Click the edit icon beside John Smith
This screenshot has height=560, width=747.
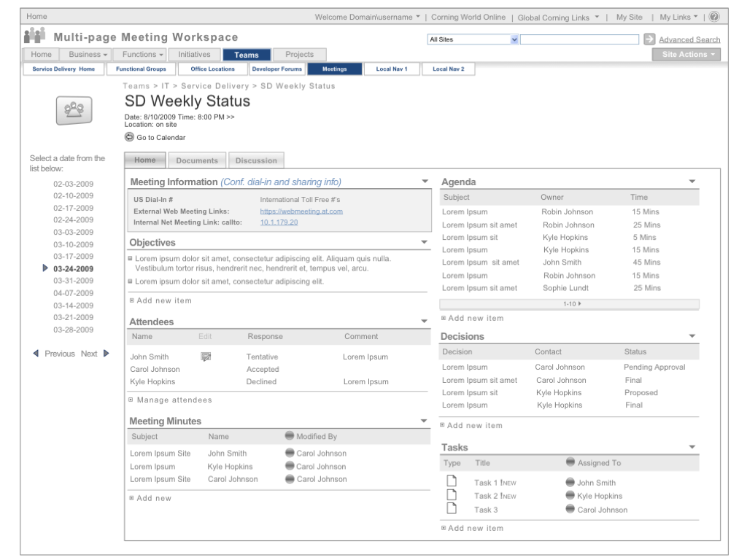(206, 357)
